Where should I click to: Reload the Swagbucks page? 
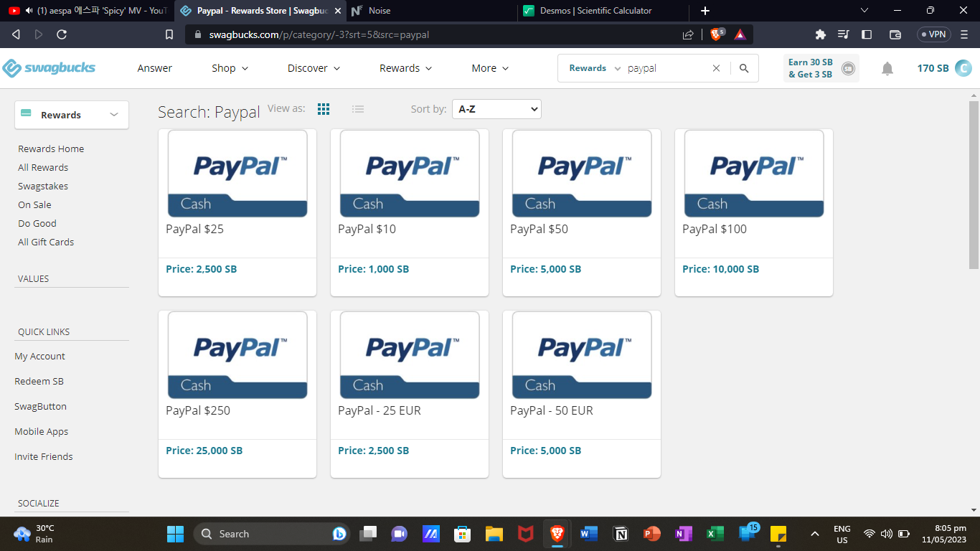[x=62, y=34]
